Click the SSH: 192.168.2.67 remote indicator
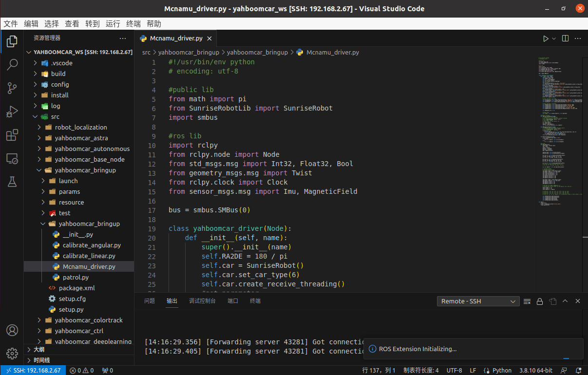 point(34,371)
